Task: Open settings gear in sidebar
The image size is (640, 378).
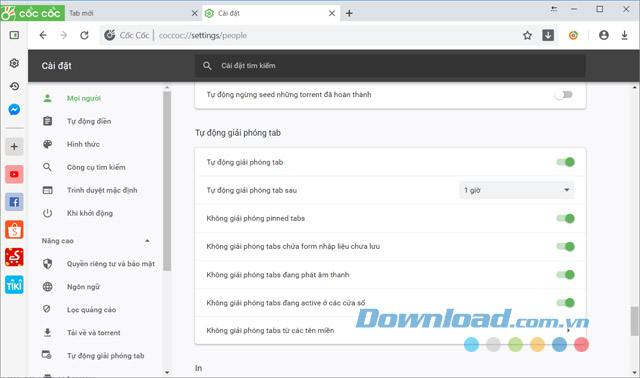Action: click(14, 63)
